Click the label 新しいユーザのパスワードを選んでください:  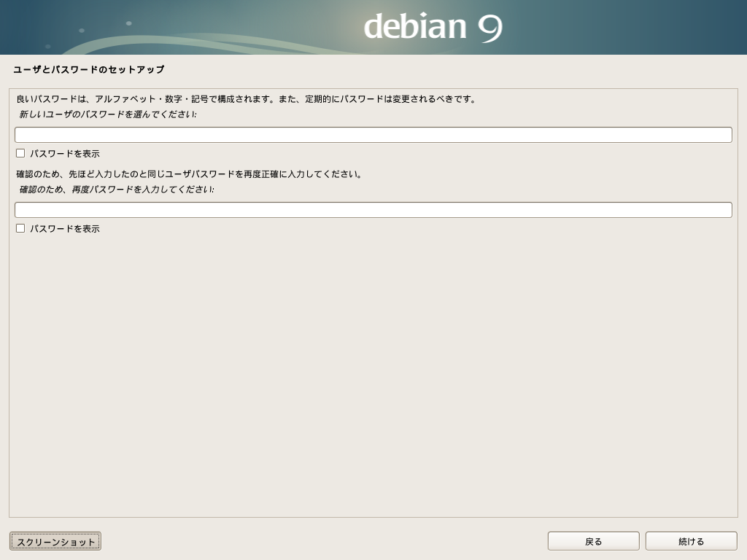pos(108,114)
